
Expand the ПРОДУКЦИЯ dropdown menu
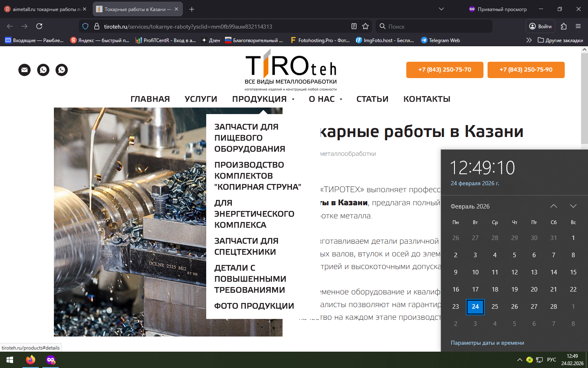tap(263, 99)
